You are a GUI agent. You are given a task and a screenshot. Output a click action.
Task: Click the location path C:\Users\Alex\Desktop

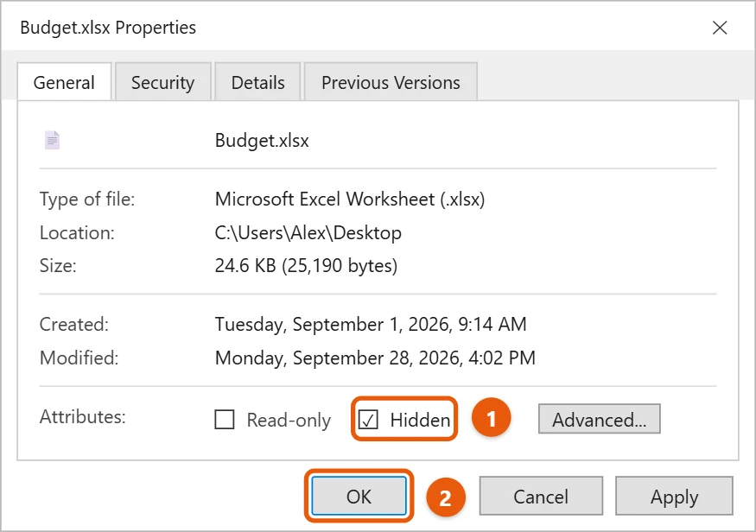(308, 233)
